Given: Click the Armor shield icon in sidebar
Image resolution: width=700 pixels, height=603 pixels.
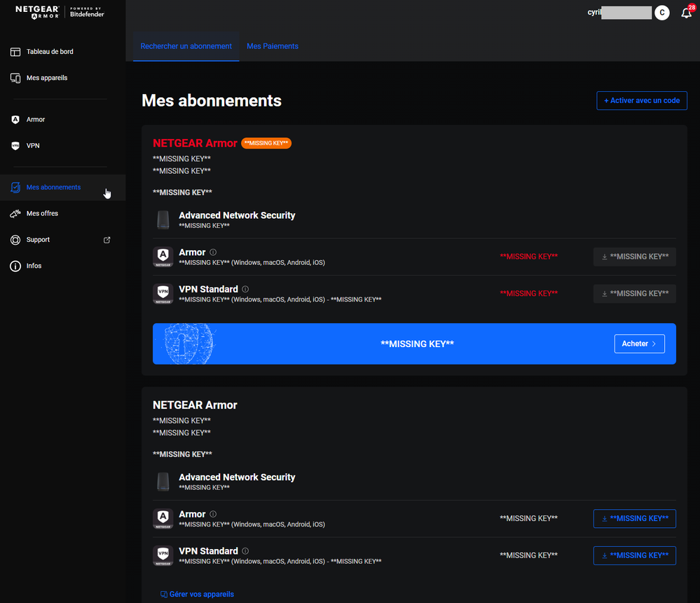Looking at the screenshot, I should tap(15, 120).
